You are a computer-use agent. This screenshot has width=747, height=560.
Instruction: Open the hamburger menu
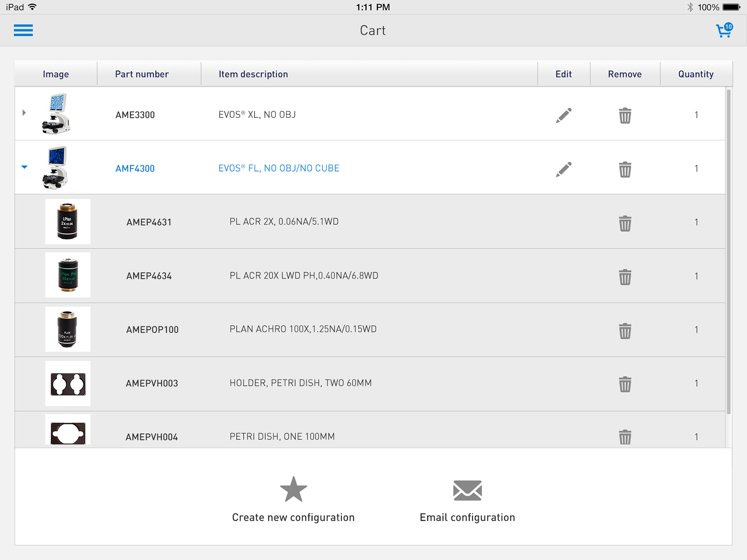[23, 30]
